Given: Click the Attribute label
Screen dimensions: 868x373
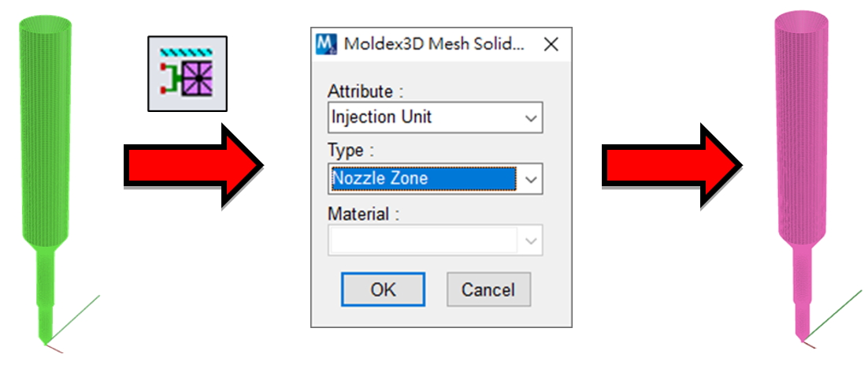Looking at the screenshot, I should coord(364,91).
